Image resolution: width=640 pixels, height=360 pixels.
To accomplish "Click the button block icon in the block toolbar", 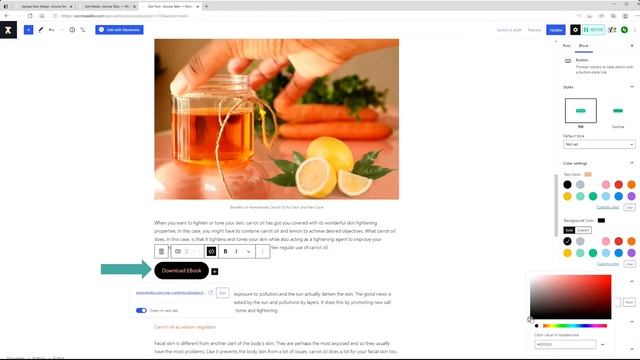I will [178, 251].
